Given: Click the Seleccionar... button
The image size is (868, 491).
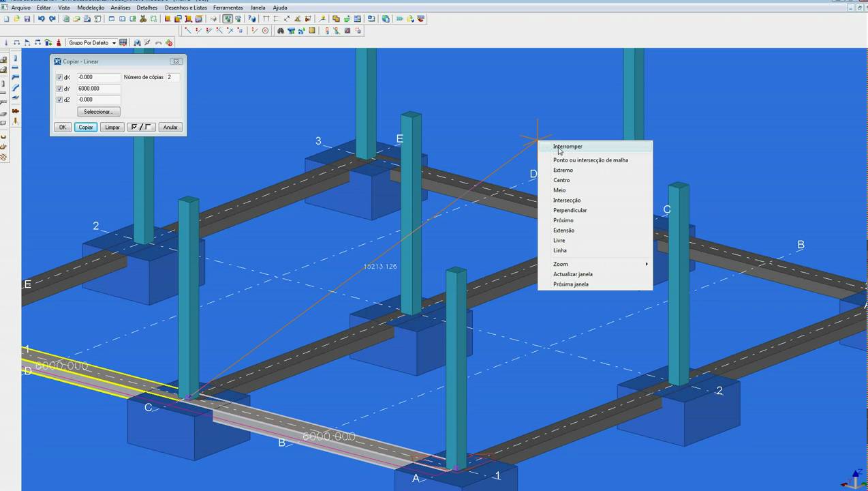Looking at the screenshot, I should coord(99,111).
